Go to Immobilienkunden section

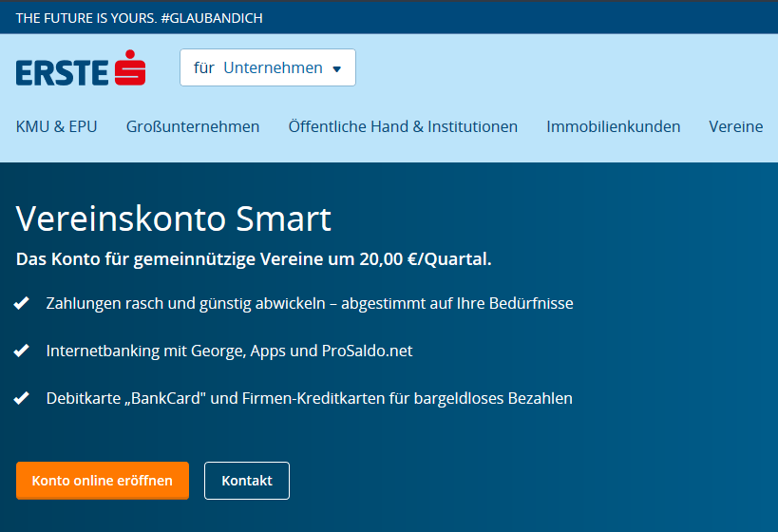click(x=614, y=126)
